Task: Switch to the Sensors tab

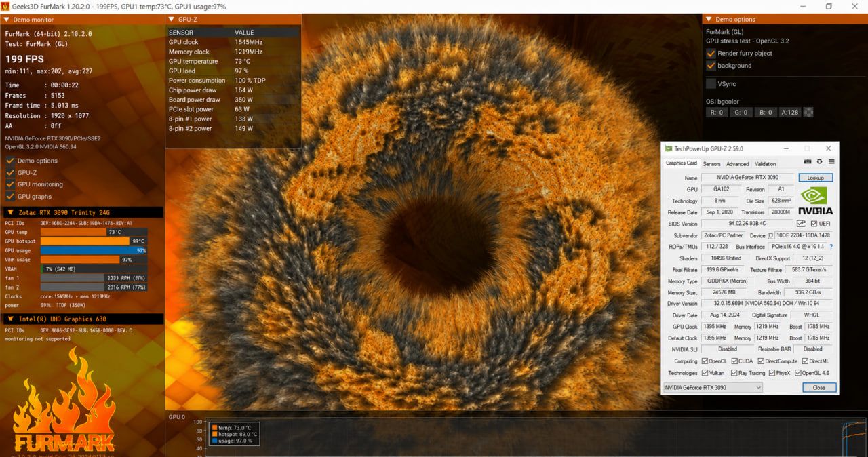Action: pos(711,164)
